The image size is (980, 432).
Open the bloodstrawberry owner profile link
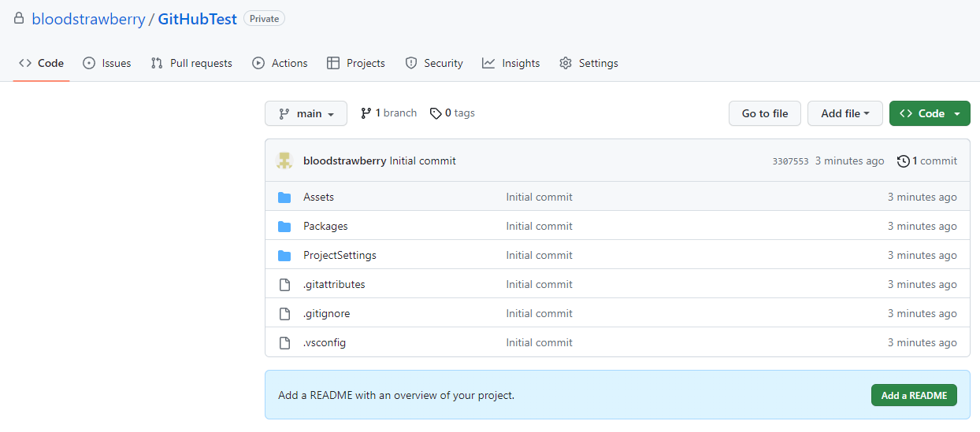coord(88,20)
